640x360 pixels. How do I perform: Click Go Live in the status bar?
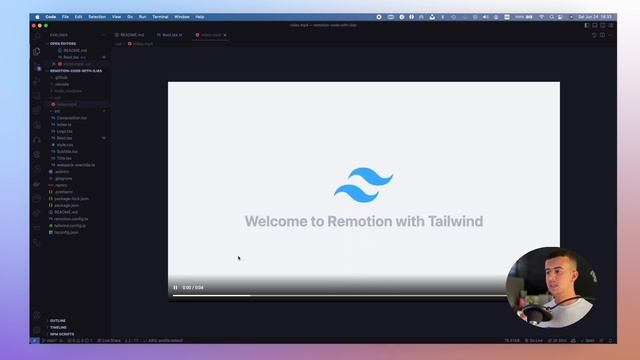[533, 340]
